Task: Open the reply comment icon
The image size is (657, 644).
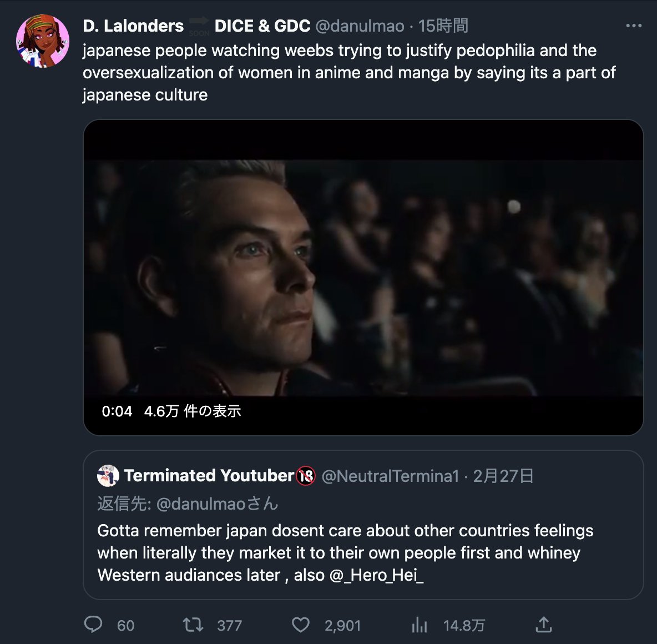Action: click(93, 625)
